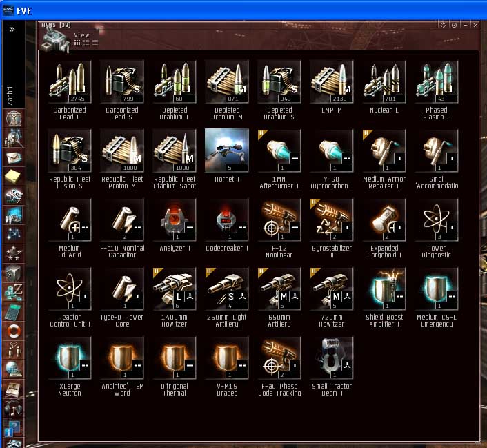Pick the Medium Armor Repairer II module
The height and width of the screenshot is (448, 487).
click(x=384, y=150)
